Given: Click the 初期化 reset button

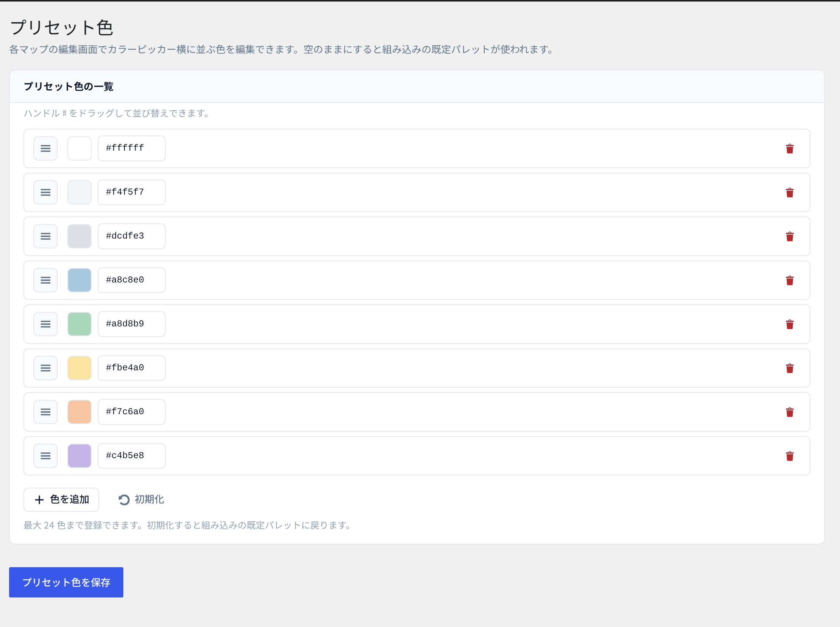Looking at the screenshot, I should point(141,499).
